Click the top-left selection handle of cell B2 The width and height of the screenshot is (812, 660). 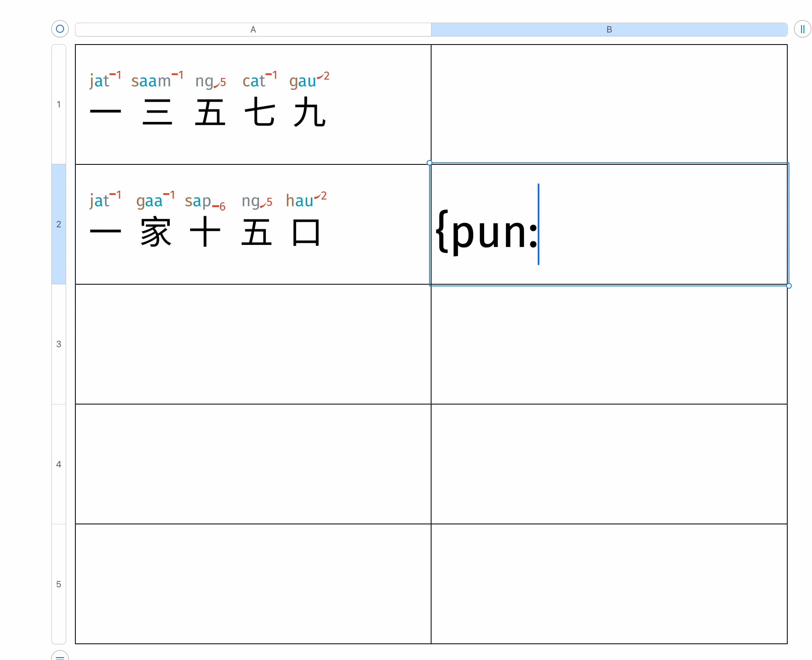pyautogui.click(x=430, y=163)
